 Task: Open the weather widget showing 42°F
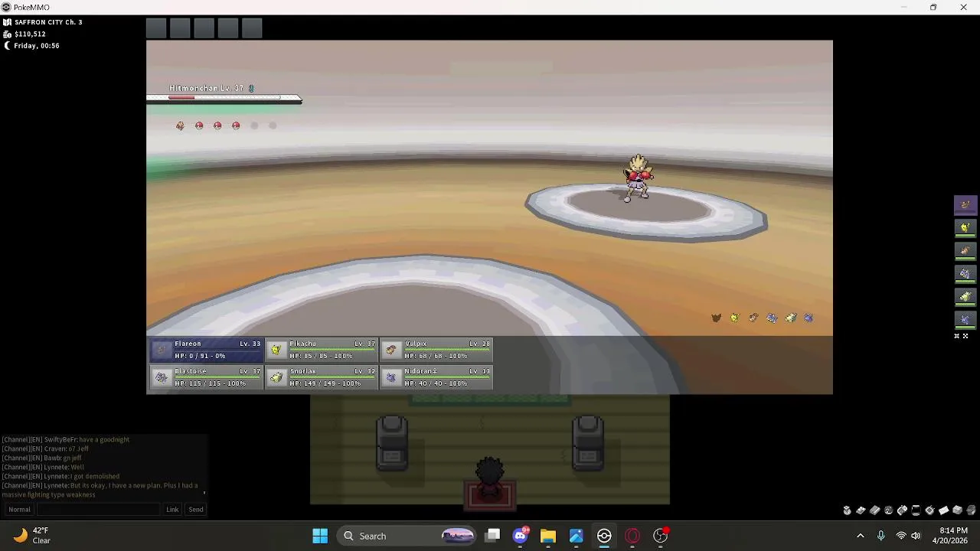click(x=32, y=536)
